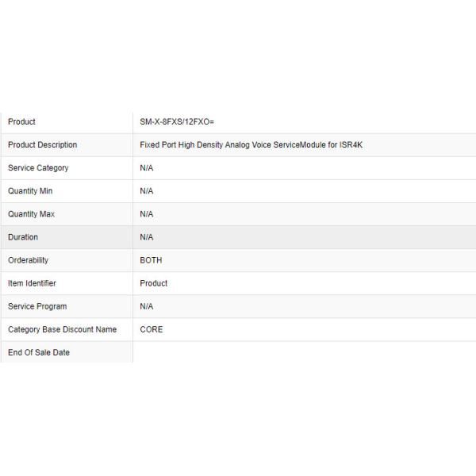Click the highlighted Duration label

tap(23, 237)
